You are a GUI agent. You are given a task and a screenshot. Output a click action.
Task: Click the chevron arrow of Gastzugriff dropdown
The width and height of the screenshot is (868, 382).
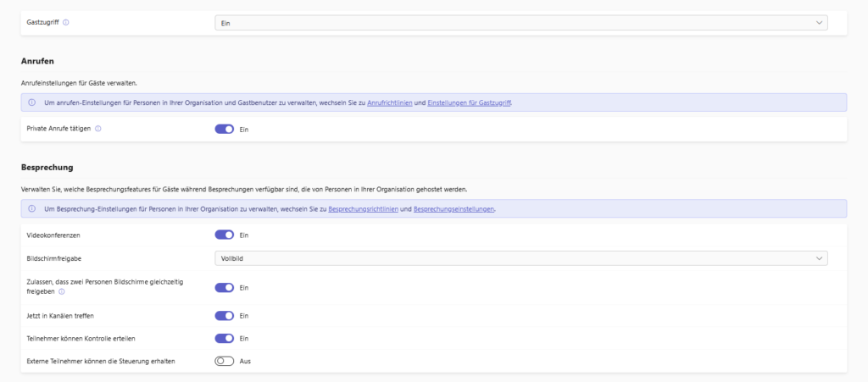818,23
